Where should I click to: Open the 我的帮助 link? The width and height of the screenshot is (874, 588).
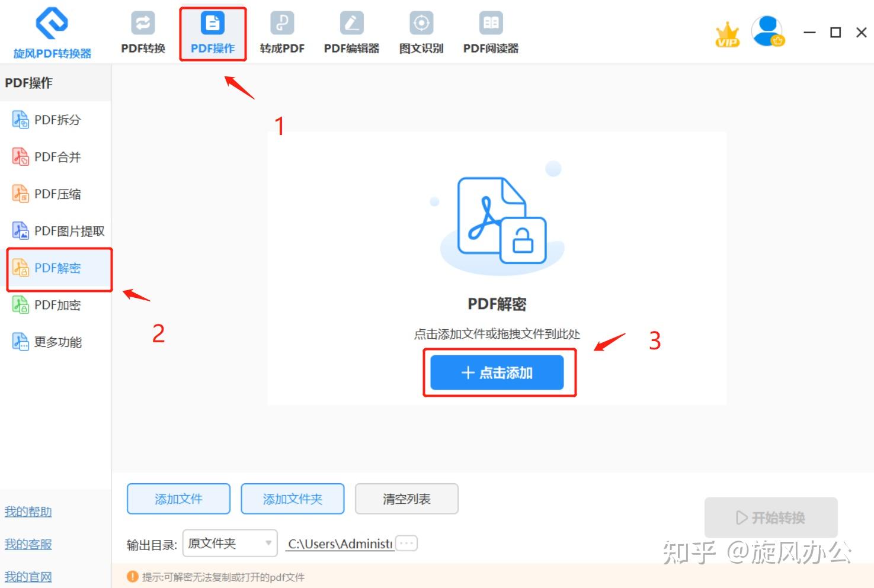click(28, 512)
